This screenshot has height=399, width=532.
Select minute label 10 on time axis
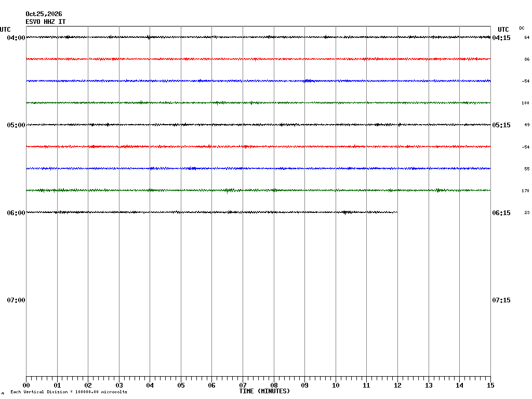(336, 385)
